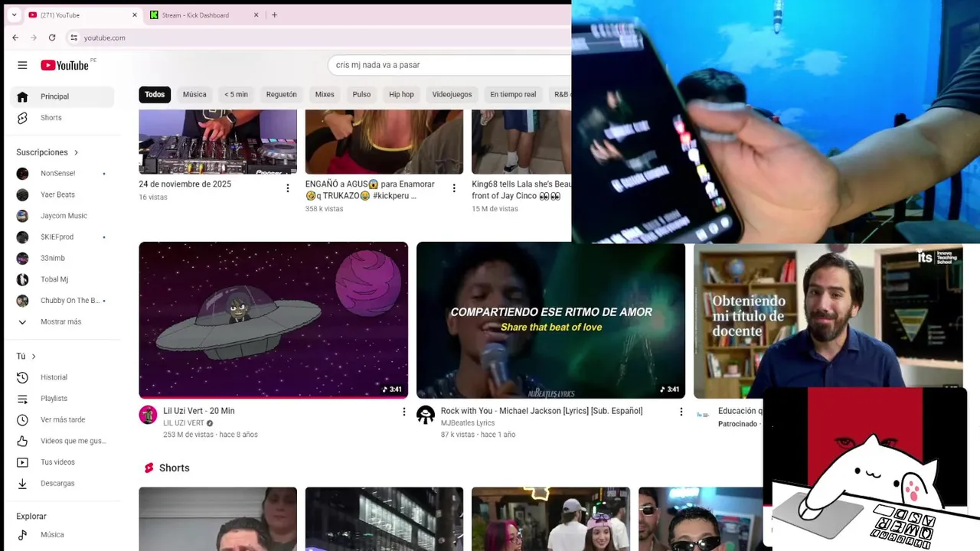Image resolution: width=980 pixels, height=551 pixels.
Task: Open the Lil Uzi Vert - 20 Min title
Action: [x=199, y=411]
